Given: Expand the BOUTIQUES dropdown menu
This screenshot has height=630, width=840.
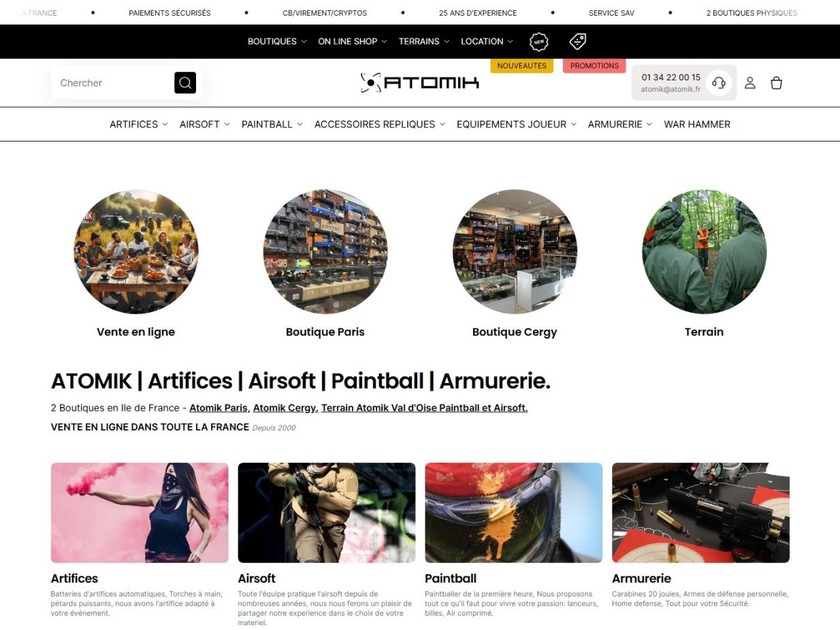Looking at the screenshot, I should 277,42.
